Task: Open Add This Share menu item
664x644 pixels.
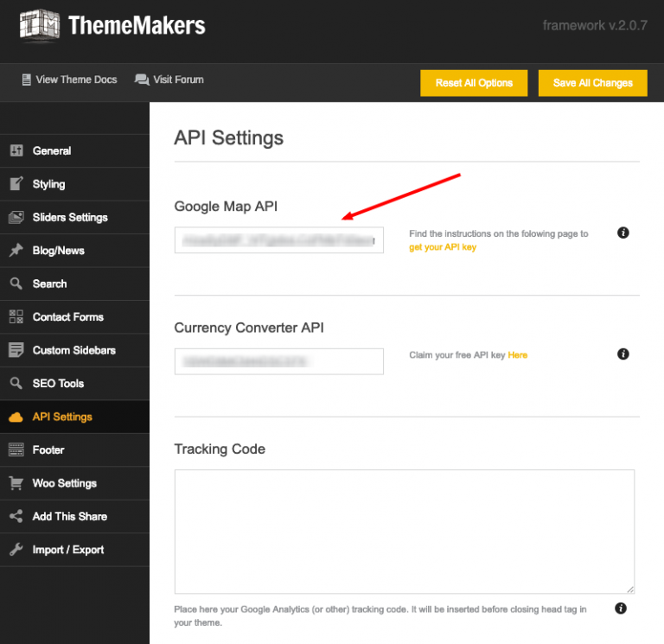Action: [74, 517]
